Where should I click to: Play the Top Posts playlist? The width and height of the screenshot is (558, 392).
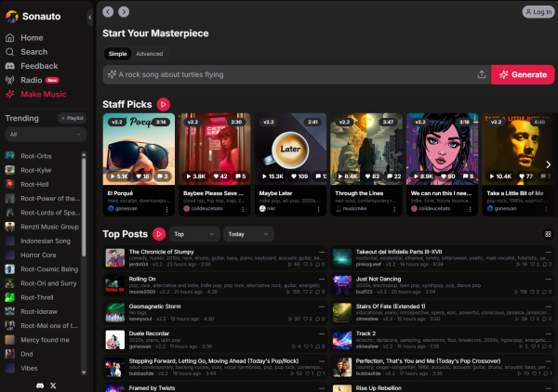(158, 234)
